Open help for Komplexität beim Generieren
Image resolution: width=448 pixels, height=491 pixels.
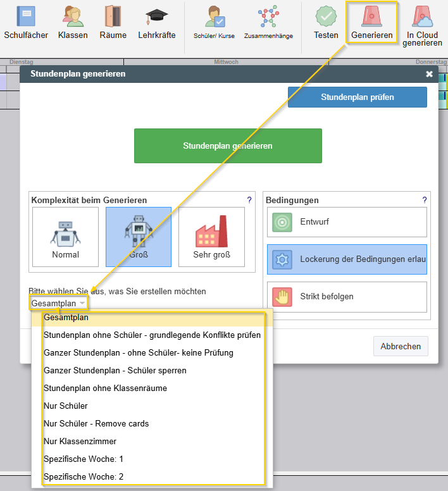tap(249, 200)
